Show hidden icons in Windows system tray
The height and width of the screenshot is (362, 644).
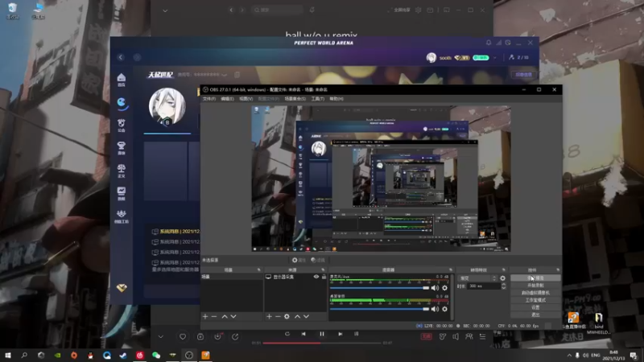click(x=569, y=355)
